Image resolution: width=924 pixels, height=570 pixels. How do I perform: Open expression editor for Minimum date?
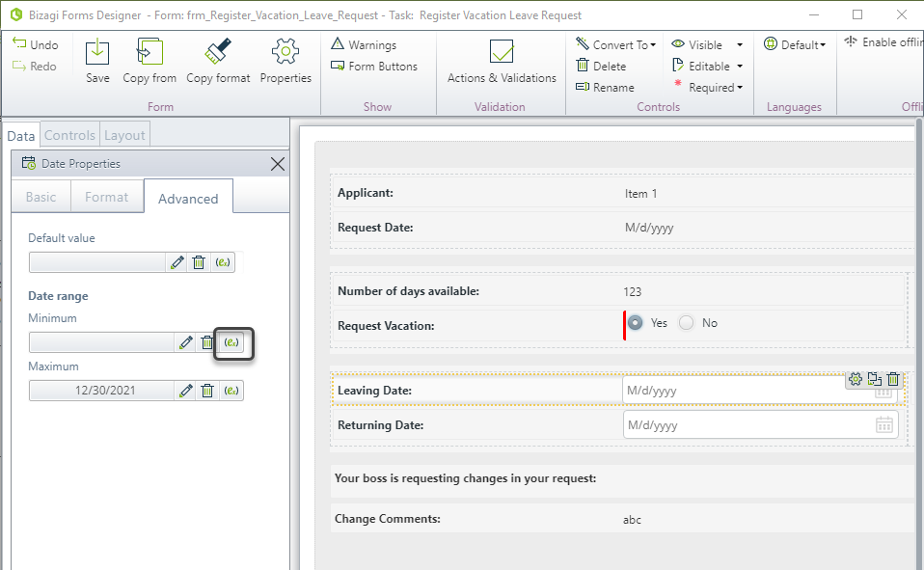pos(231,342)
